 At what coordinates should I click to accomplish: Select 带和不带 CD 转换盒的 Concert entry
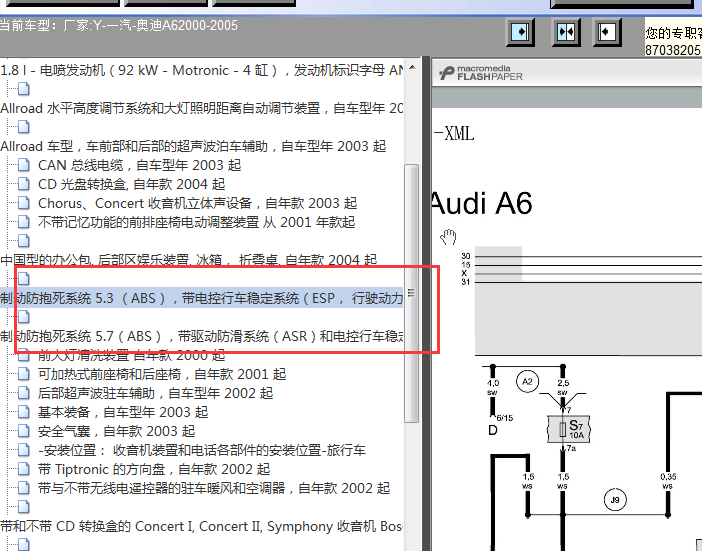[x=201, y=526]
